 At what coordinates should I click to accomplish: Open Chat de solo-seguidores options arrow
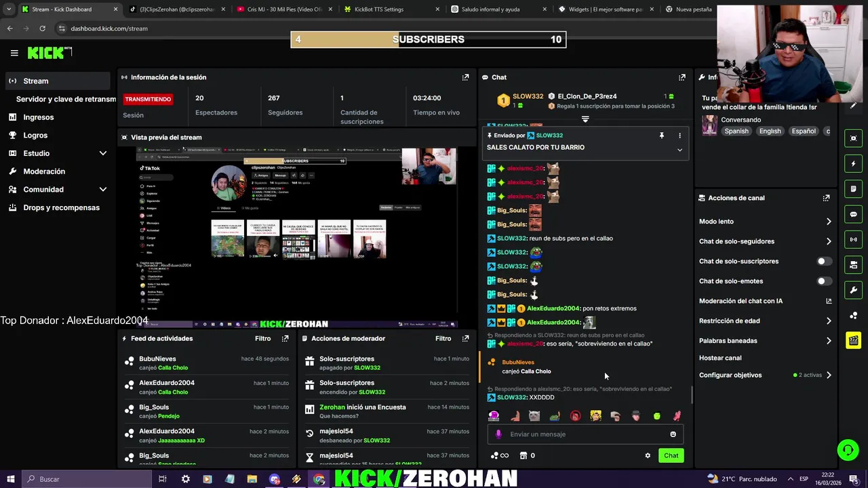828,241
